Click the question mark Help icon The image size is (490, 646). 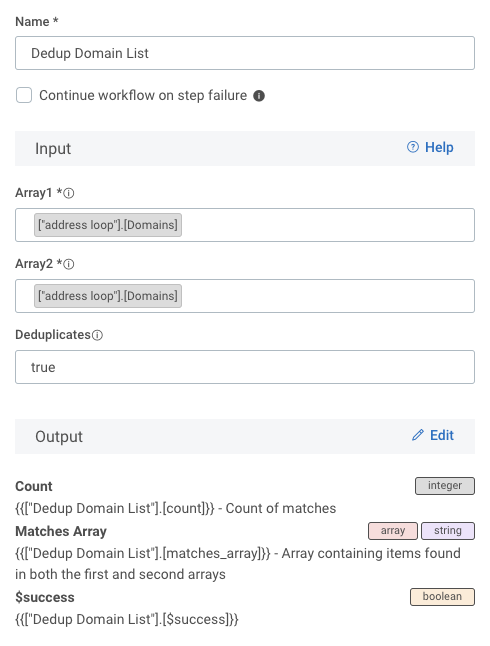click(413, 147)
